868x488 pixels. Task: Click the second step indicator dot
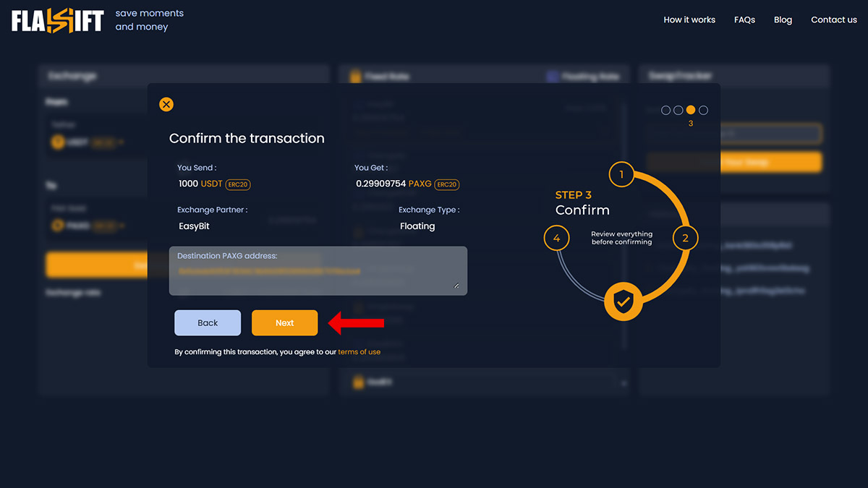[x=678, y=110]
